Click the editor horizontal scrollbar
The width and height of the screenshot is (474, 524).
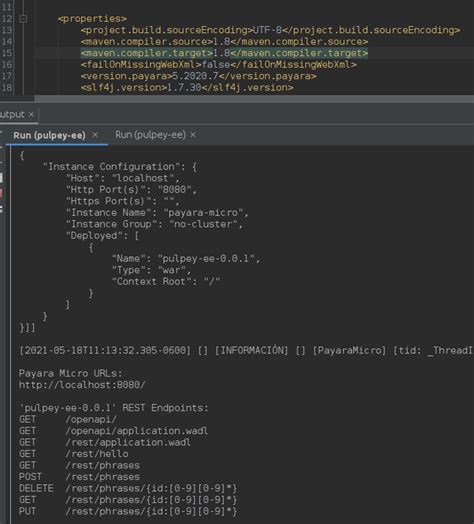click(x=254, y=99)
